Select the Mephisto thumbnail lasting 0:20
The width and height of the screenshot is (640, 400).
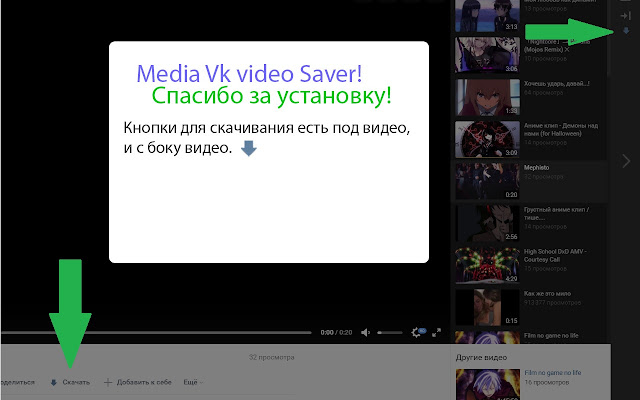(487, 181)
